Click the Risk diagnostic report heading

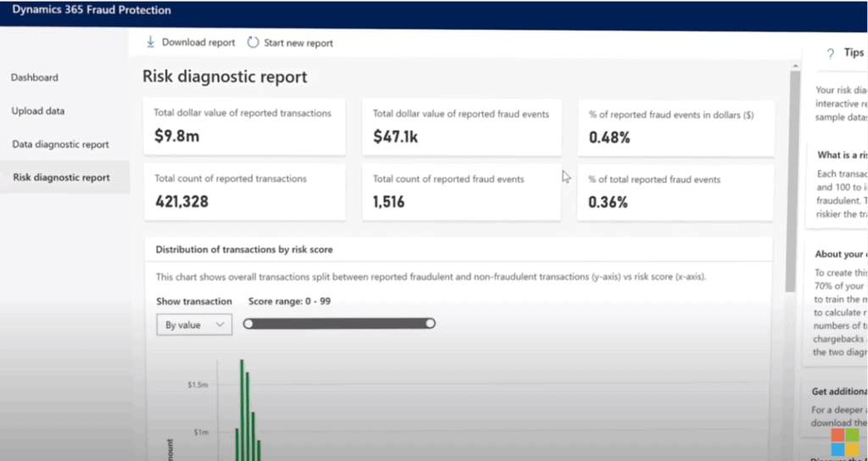pos(225,76)
